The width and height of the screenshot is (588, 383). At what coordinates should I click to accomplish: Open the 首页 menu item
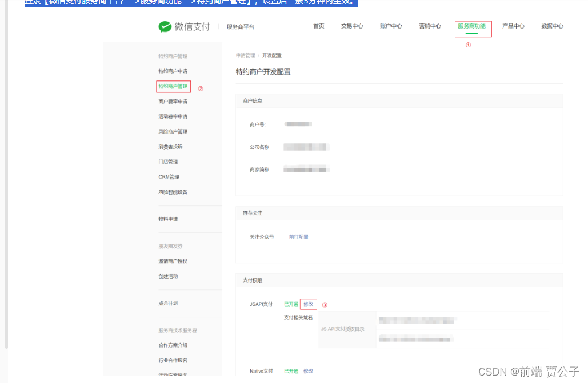coord(318,26)
